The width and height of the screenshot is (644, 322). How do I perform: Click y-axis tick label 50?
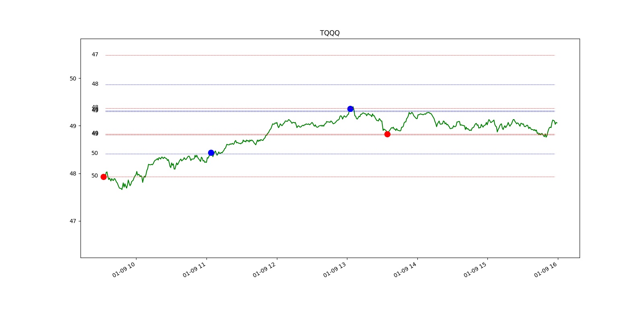point(73,78)
